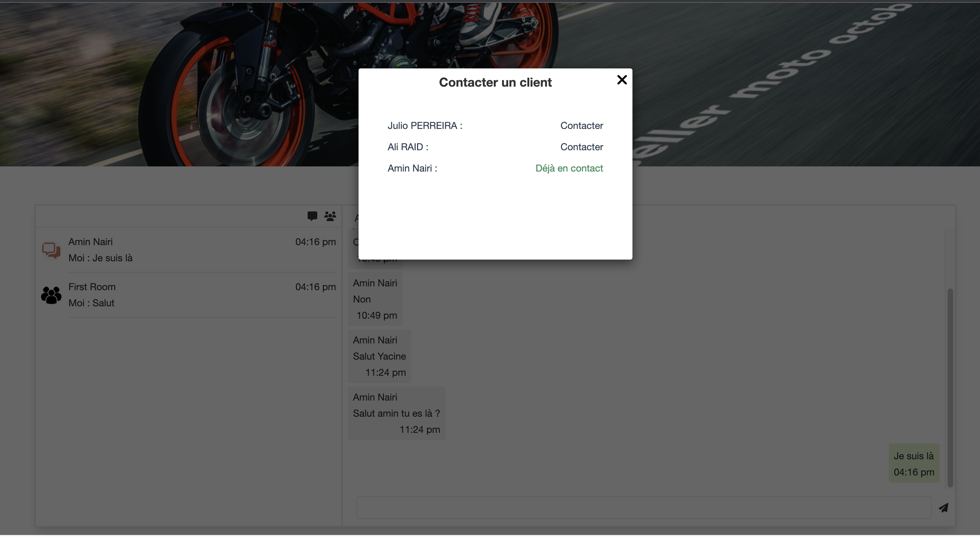Click the 'Non' message bubble
This screenshot has width=980, height=537.
coord(375,299)
